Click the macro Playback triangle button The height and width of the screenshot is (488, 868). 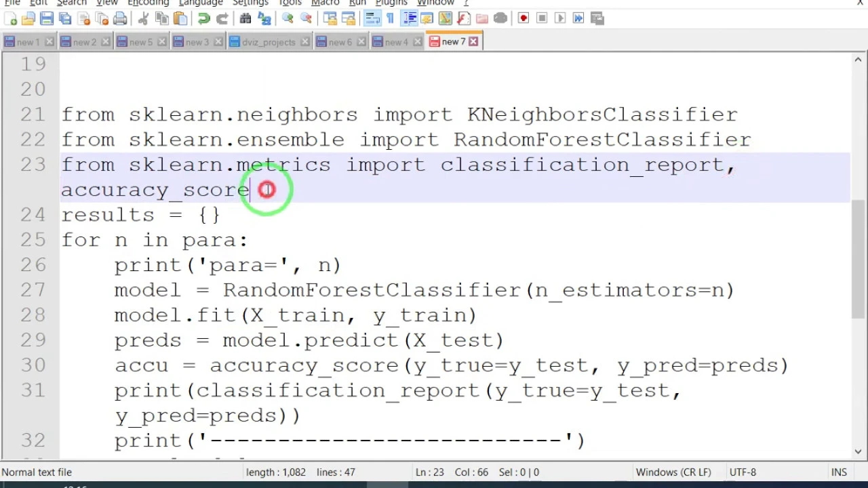(x=560, y=18)
